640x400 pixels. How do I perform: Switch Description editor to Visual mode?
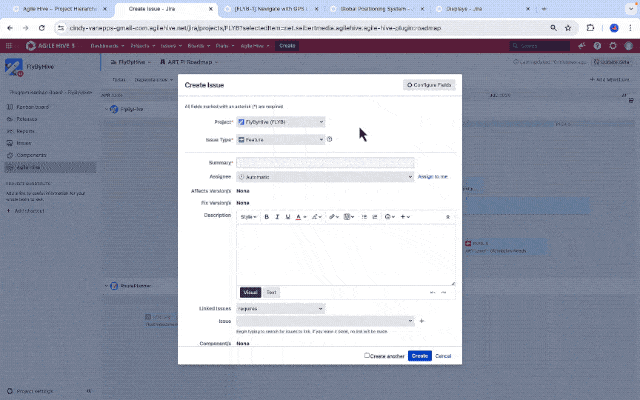[250, 292]
